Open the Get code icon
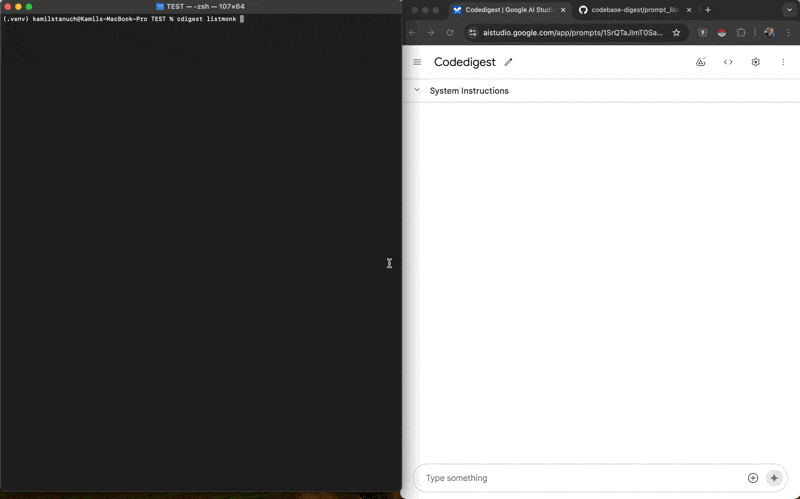Viewport: 800px width, 499px height. tap(728, 62)
